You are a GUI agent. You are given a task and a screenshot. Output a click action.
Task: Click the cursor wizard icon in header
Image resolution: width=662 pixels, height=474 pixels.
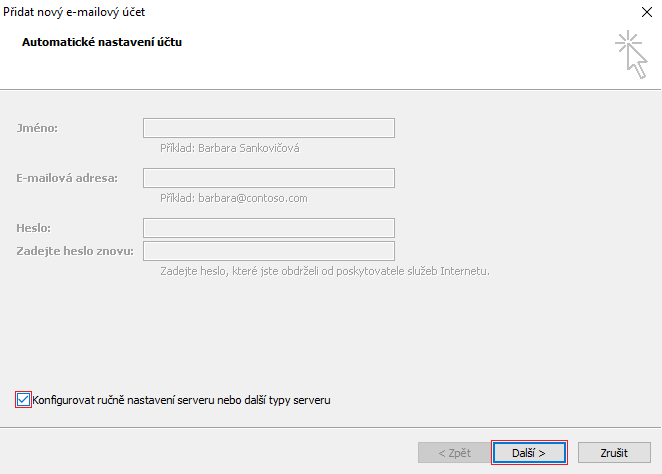(x=630, y=53)
